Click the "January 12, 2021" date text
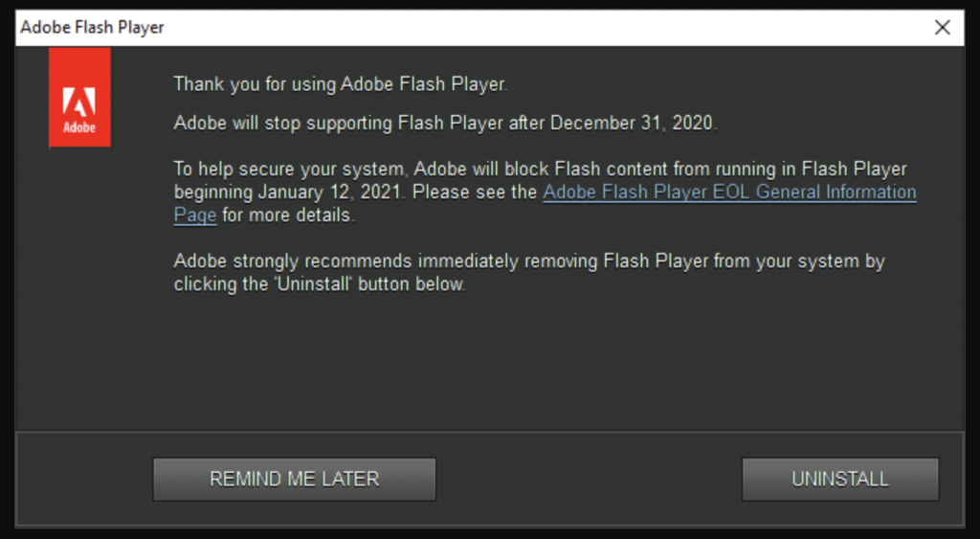 [331, 191]
